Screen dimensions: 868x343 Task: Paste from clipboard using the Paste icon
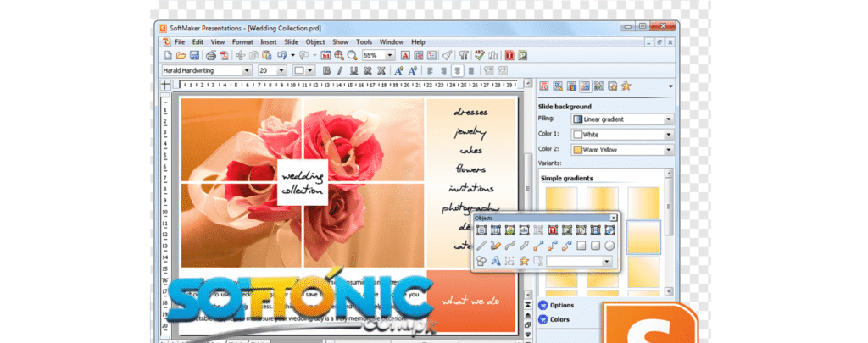[267, 55]
